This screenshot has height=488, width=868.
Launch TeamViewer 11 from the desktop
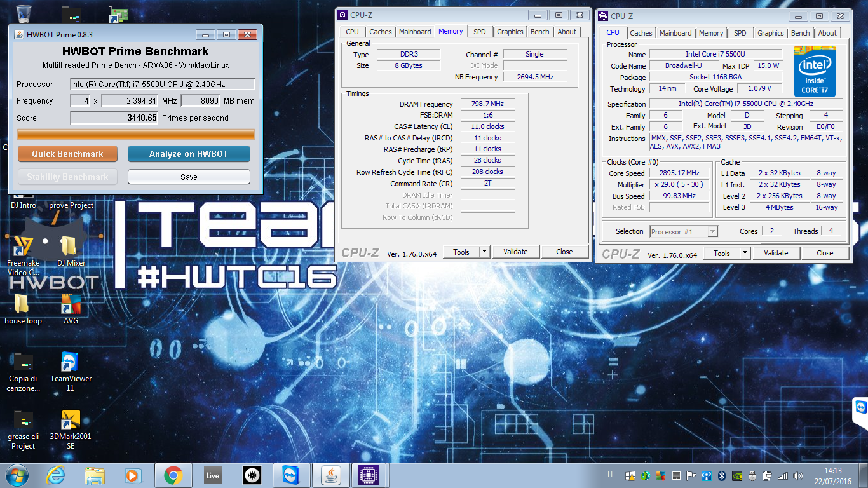[x=71, y=372]
